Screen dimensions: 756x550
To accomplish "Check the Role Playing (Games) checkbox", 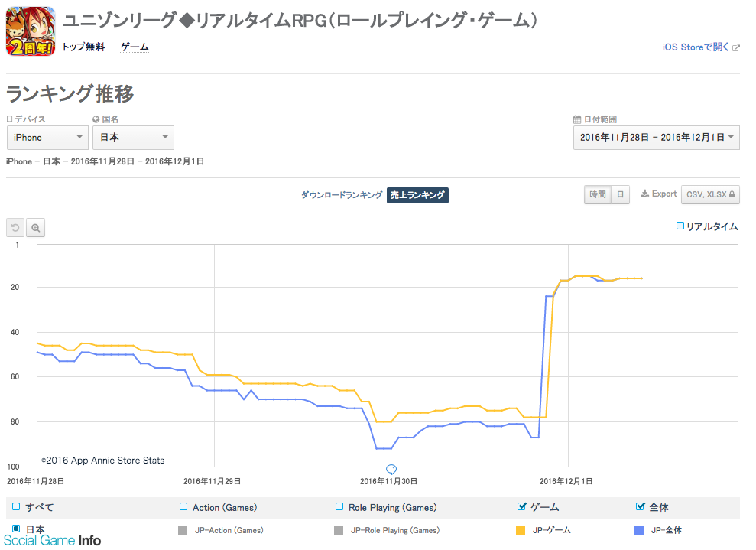I will (x=340, y=506).
